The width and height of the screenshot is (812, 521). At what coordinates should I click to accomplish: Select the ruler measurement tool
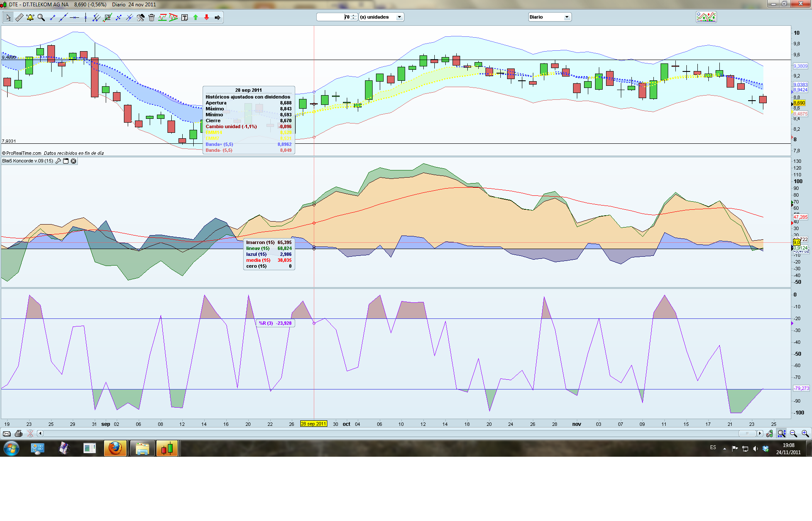point(19,17)
